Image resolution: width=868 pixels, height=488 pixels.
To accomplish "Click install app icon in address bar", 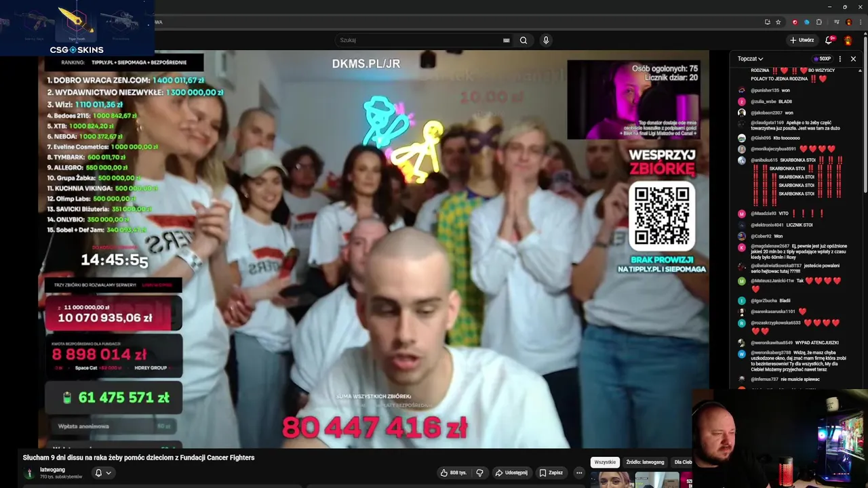I will pos(767,22).
